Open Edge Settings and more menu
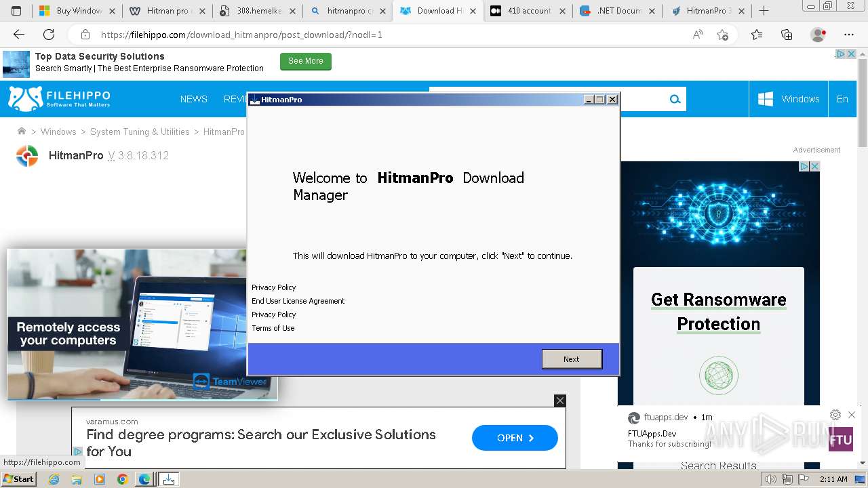 (x=849, y=35)
